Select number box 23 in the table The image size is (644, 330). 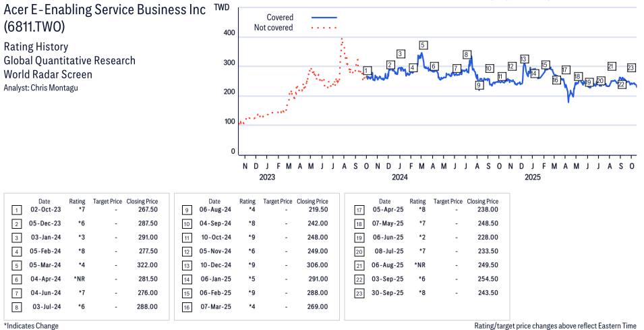point(357,292)
